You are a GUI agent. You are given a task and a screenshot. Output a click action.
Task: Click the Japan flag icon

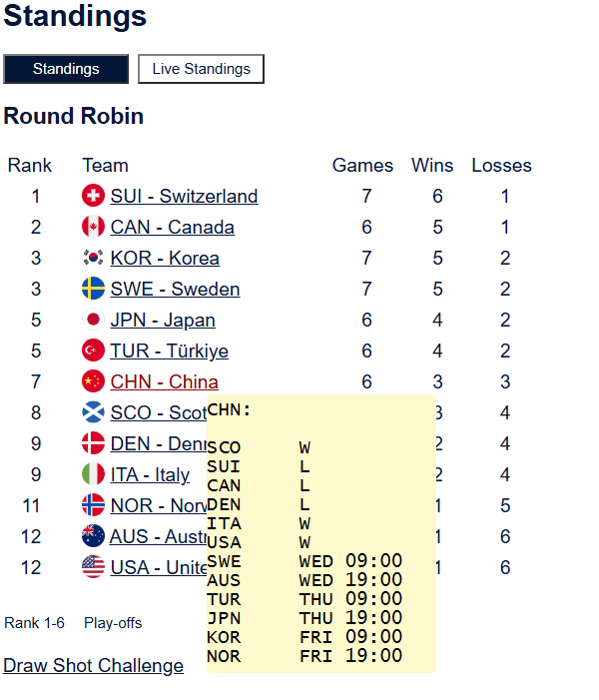coord(93,320)
